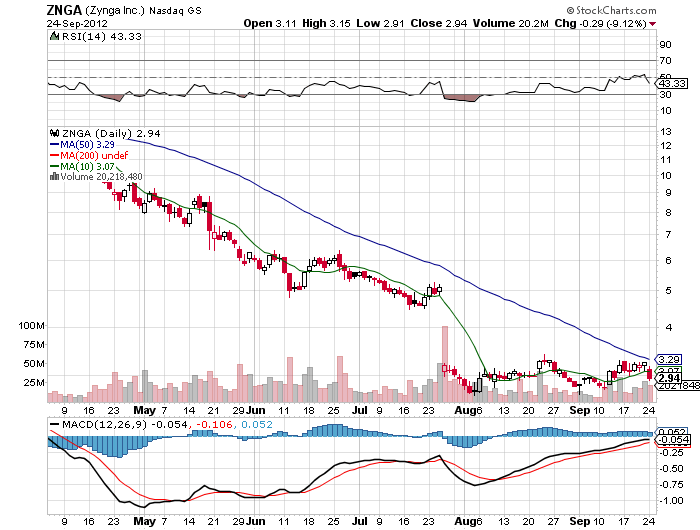This screenshot has height=530, width=700.
Task: Click the red down arrow after Chg
Action: 653,24
